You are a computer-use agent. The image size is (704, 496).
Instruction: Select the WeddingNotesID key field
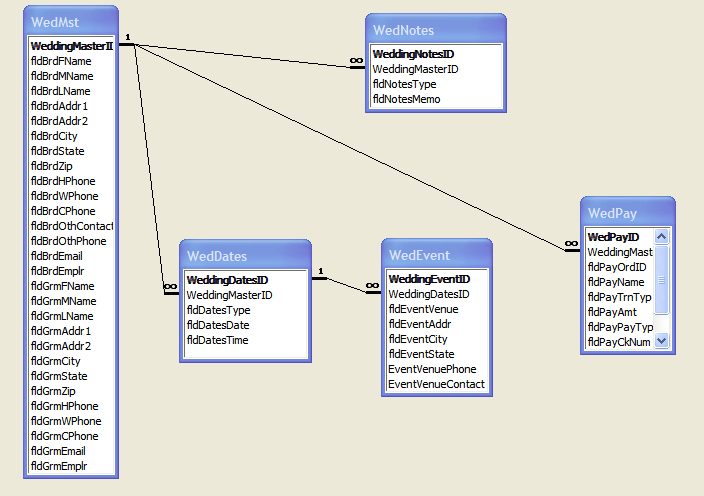(x=413, y=54)
